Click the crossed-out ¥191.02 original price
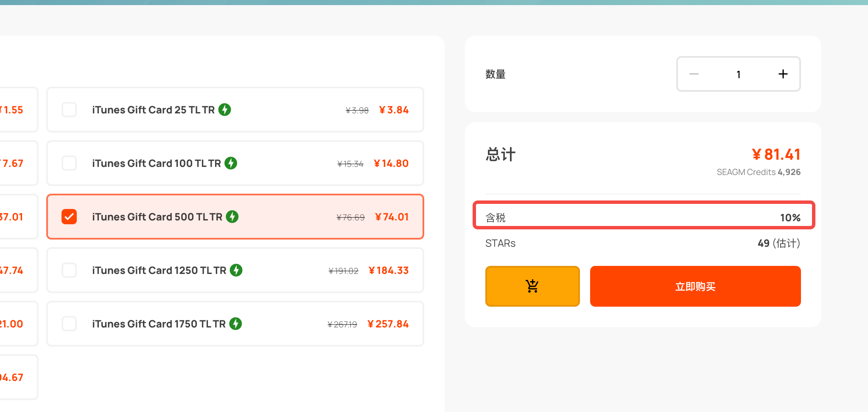 (344, 271)
